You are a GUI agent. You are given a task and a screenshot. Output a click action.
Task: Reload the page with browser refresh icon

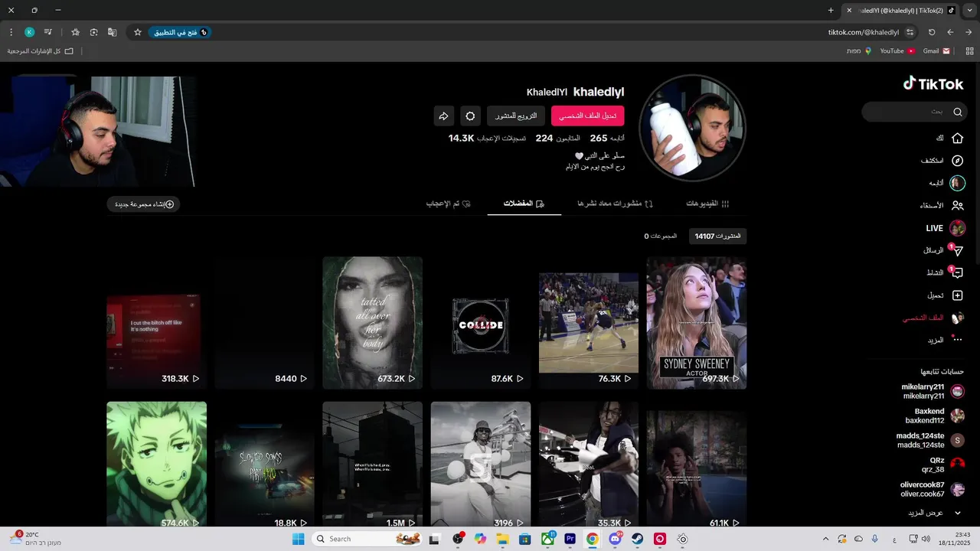click(x=932, y=32)
